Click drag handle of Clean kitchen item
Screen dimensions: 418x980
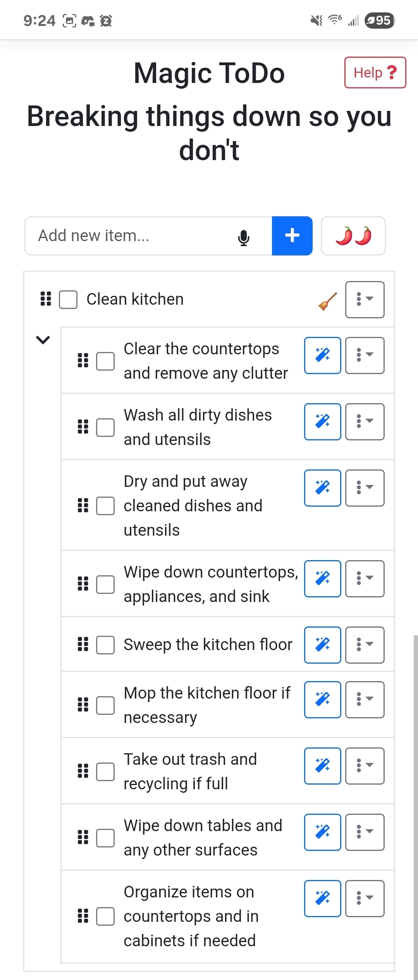pyautogui.click(x=46, y=299)
